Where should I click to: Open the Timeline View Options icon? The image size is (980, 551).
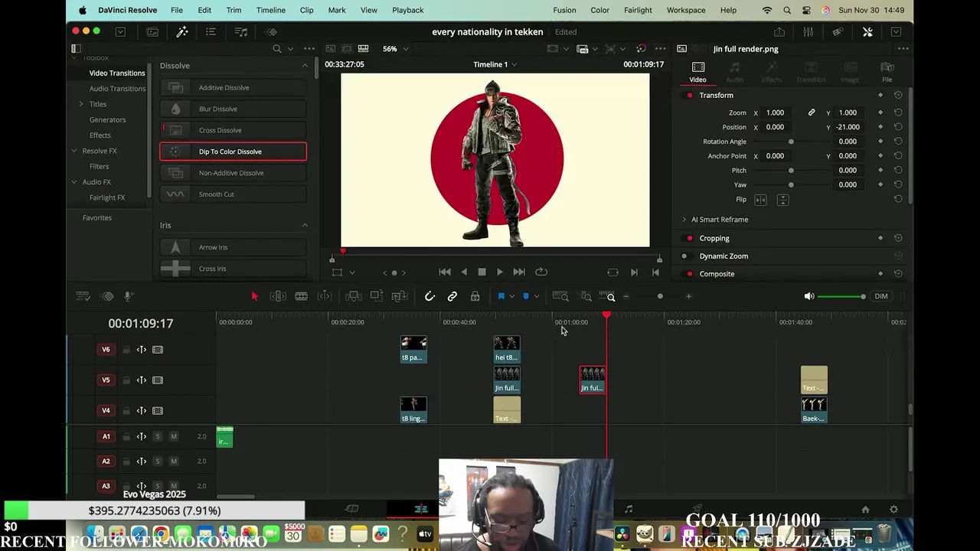pos(83,296)
